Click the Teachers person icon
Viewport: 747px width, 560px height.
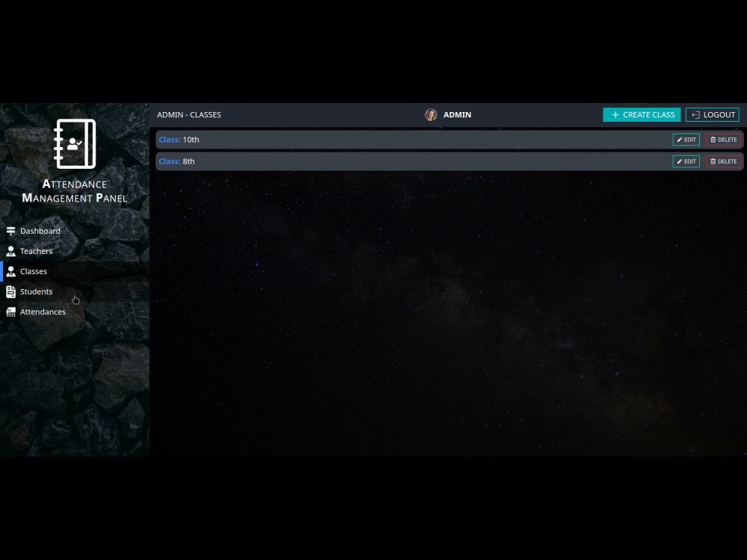[11, 251]
